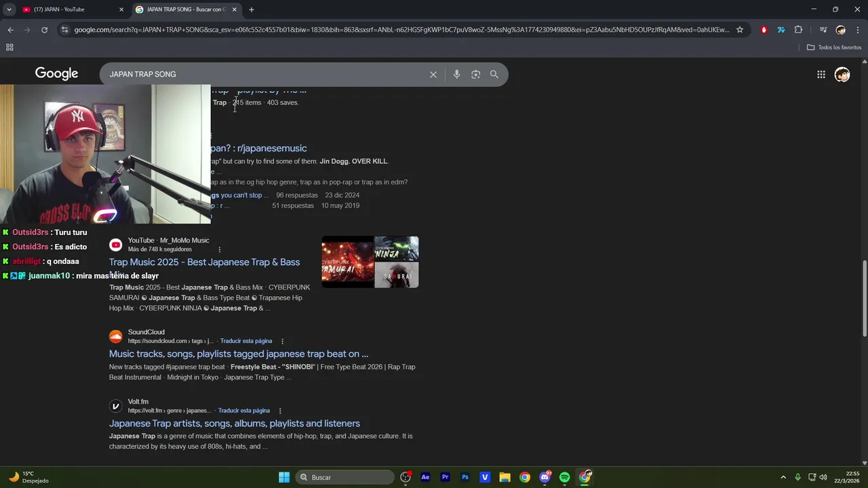The width and height of the screenshot is (868, 488).
Task: Go back with the browser back arrow
Action: click(x=10, y=30)
